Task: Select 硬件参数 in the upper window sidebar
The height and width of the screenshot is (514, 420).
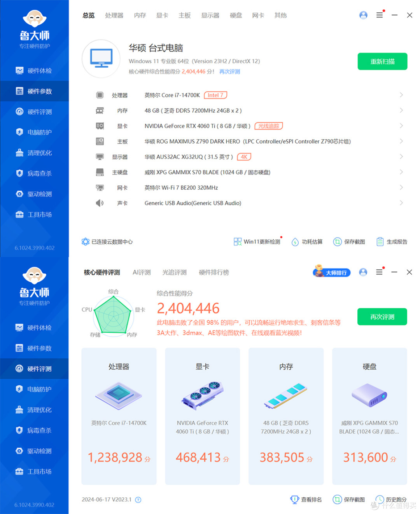Action: click(x=34, y=91)
